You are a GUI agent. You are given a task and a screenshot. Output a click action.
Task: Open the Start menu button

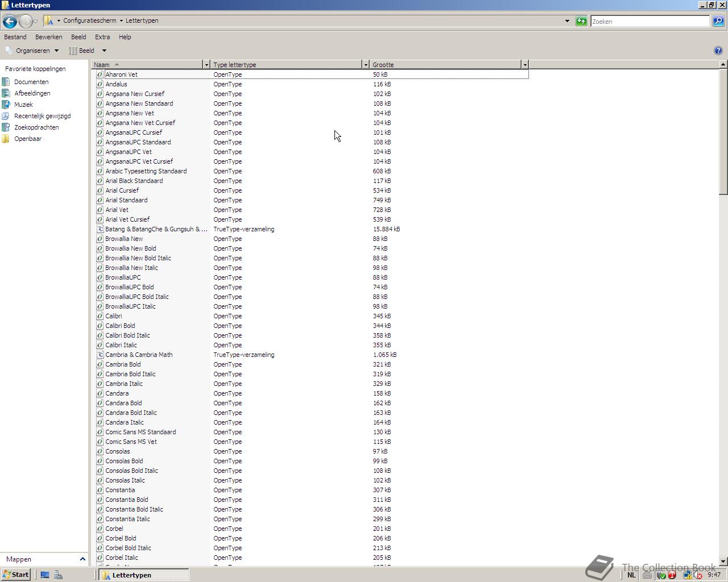(x=15, y=575)
